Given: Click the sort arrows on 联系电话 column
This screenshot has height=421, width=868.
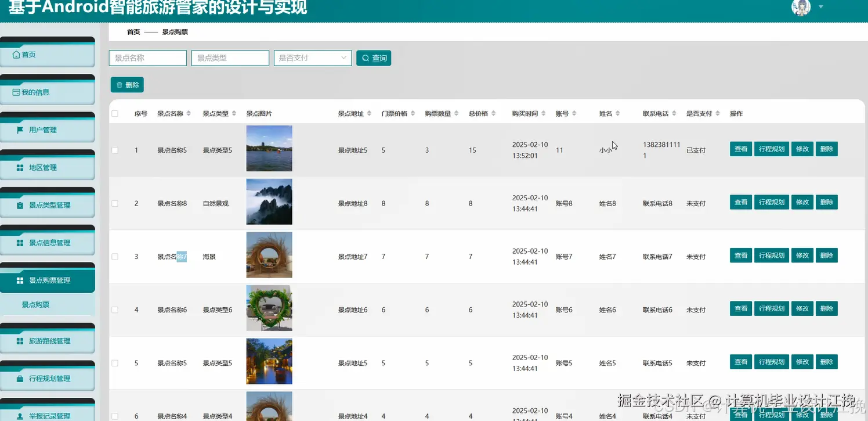Looking at the screenshot, I should (x=674, y=114).
